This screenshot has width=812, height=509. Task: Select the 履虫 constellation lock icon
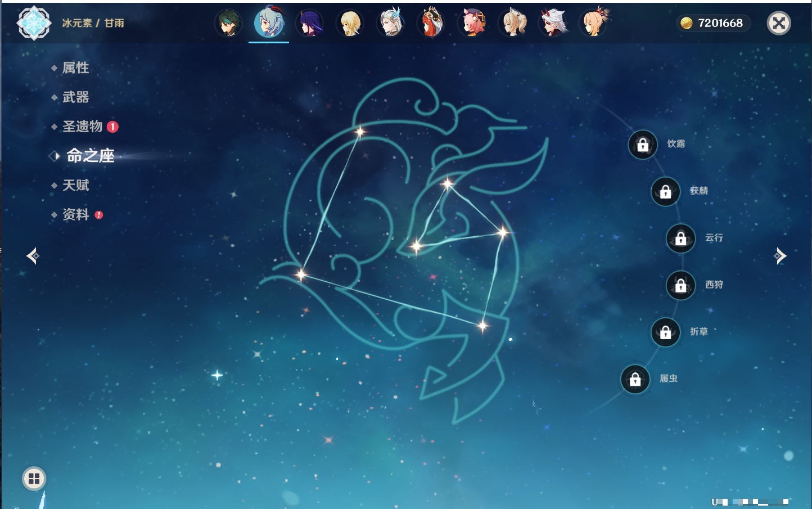[x=635, y=380]
